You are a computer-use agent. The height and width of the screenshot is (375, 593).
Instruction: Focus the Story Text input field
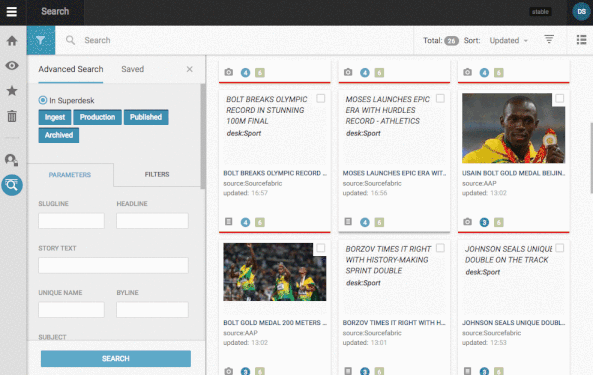(x=113, y=265)
